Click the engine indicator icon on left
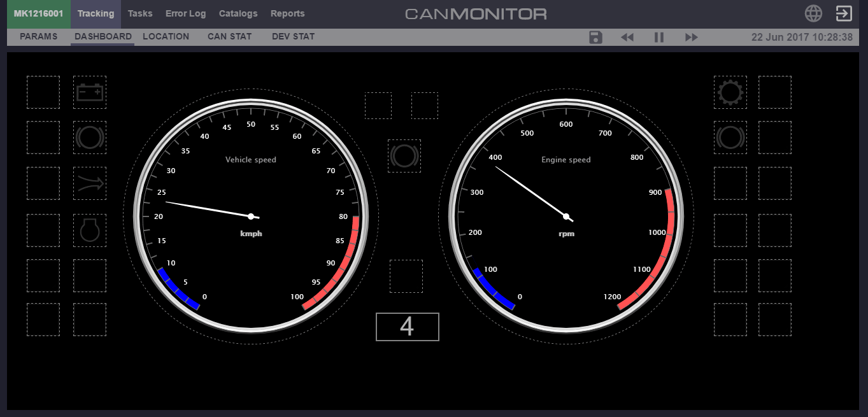868x417 pixels. pyautogui.click(x=90, y=230)
